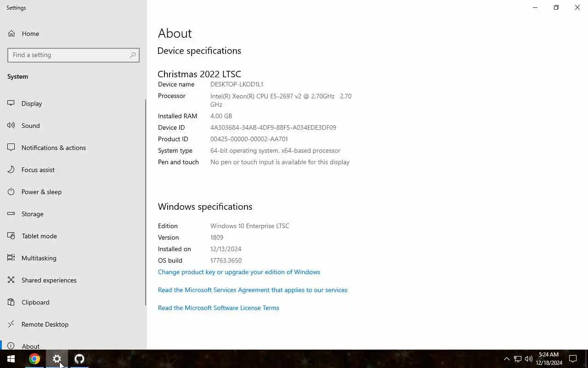Viewport: 588px width, 368px height.
Task: Open Clipboard settings label
Action: click(35, 302)
